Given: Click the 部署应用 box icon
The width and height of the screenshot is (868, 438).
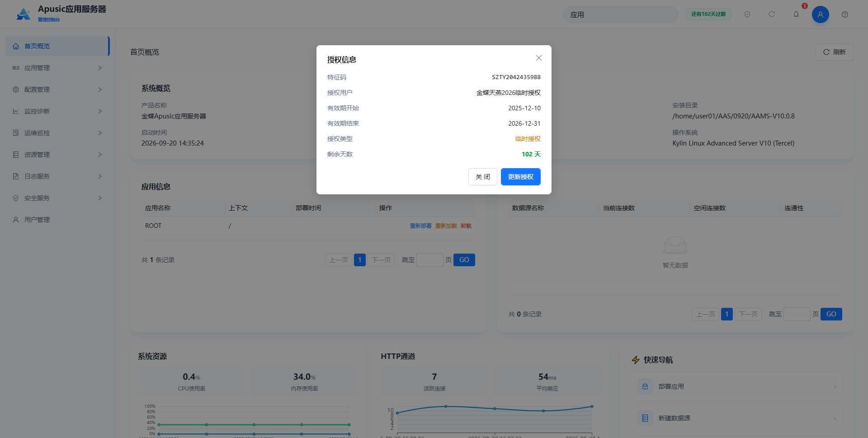Looking at the screenshot, I should pyautogui.click(x=645, y=386).
